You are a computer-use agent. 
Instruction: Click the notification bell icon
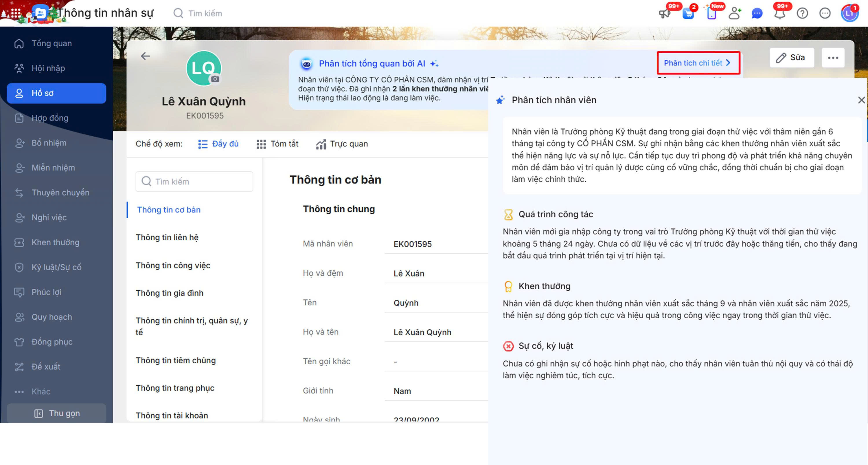(779, 14)
